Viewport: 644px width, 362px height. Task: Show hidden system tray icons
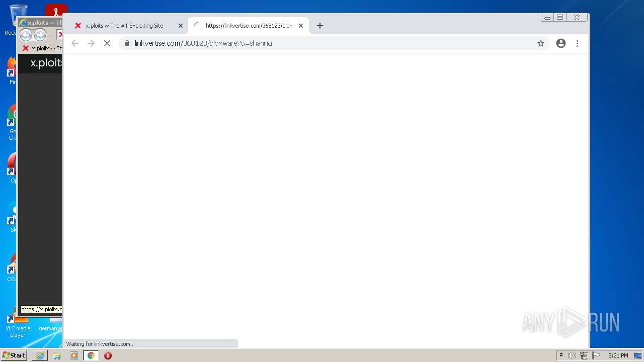pos(561,355)
